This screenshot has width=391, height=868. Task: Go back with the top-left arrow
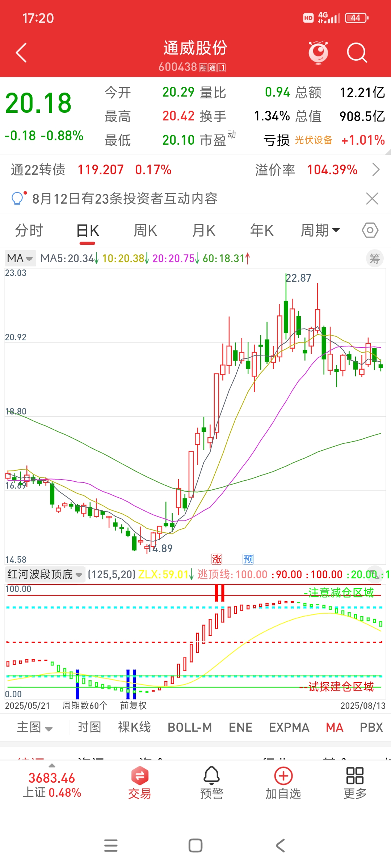click(21, 53)
